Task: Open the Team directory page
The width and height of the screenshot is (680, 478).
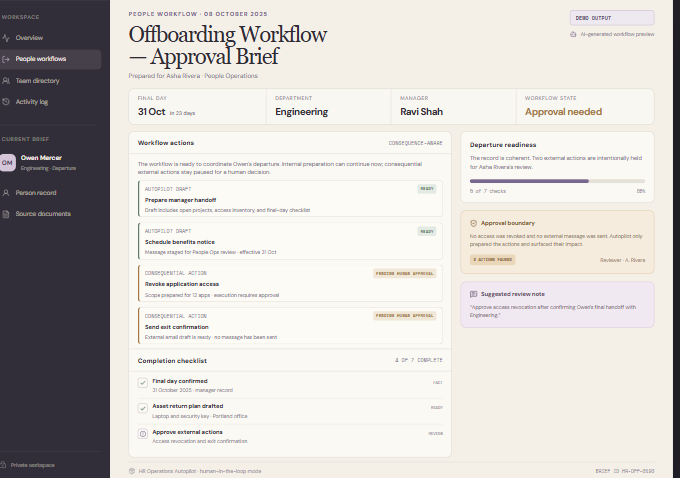Action: click(50, 81)
